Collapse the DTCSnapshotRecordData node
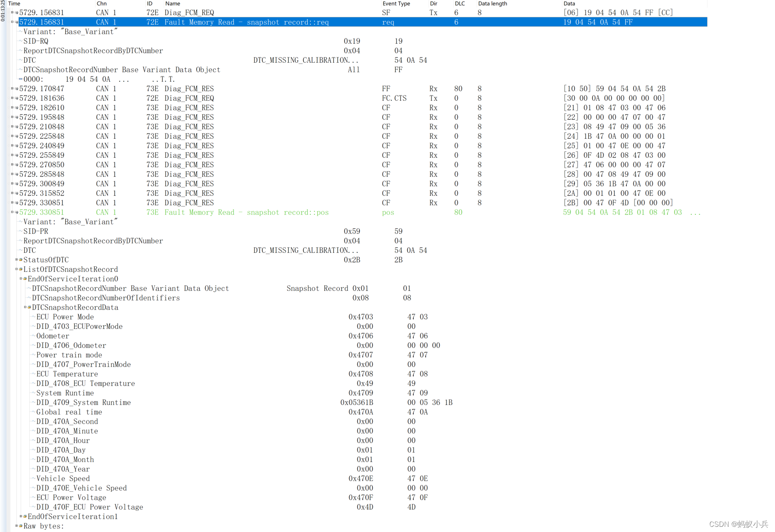This screenshot has width=775, height=532. tap(25, 307)
